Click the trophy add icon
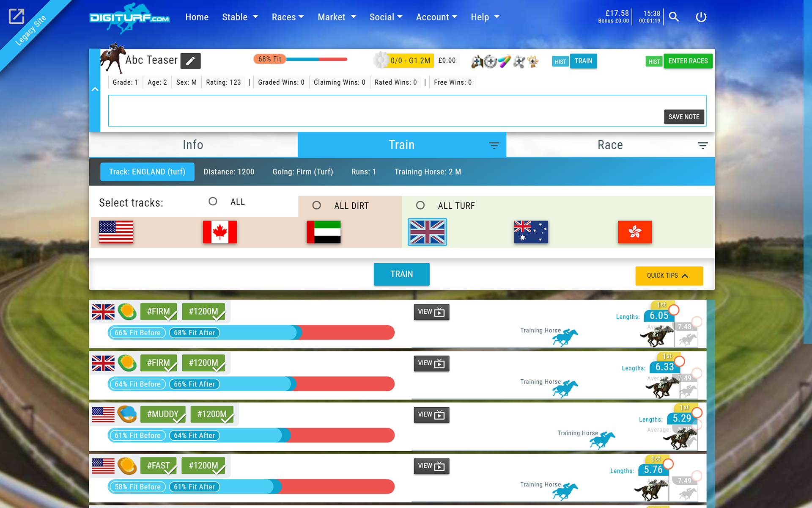Viewport: 812px width, 508px height. coord(533,61)
